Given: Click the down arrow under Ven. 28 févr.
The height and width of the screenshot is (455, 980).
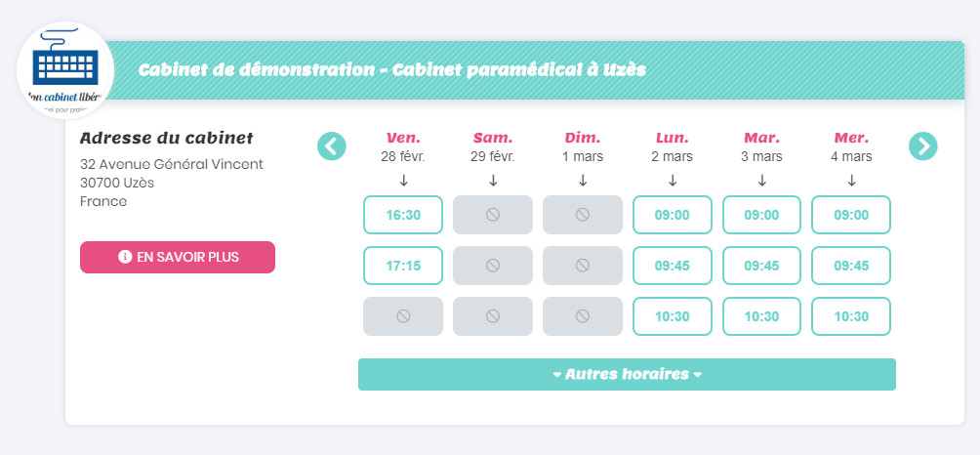Looking at the screenshot, I should (x=403, y=181).
